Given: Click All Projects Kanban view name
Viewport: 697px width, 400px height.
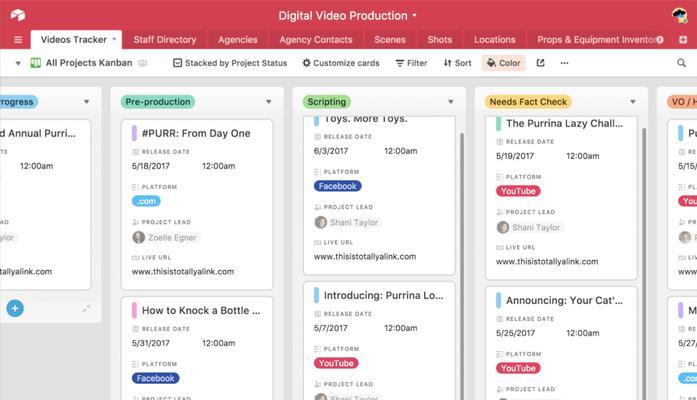Looking at the screenshot, I should pyautogui.click(x=89, y=63).
